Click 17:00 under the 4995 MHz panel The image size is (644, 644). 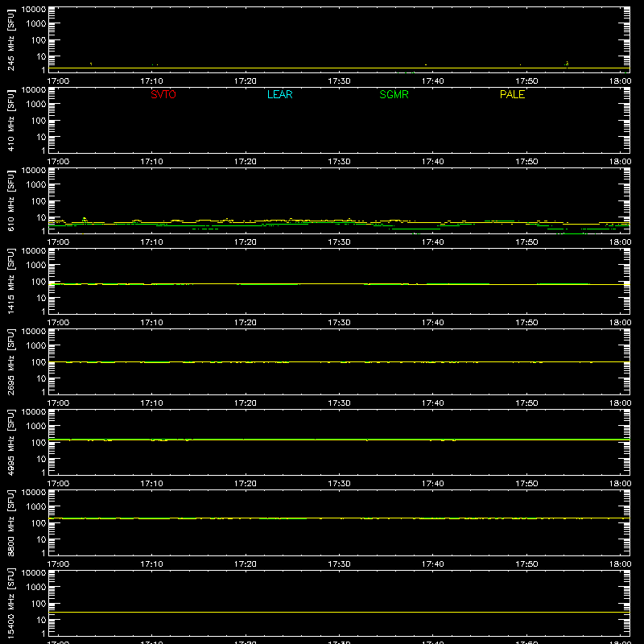pos(58,484)
